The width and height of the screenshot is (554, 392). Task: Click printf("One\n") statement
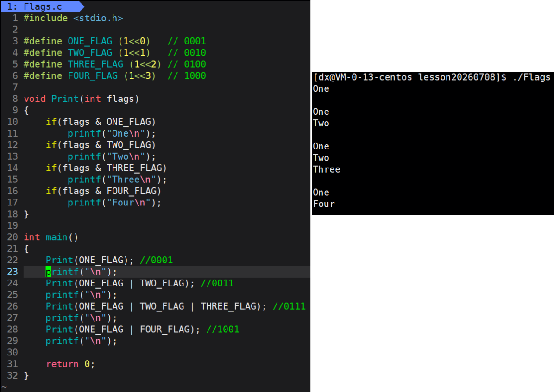(x=112, y=133)
